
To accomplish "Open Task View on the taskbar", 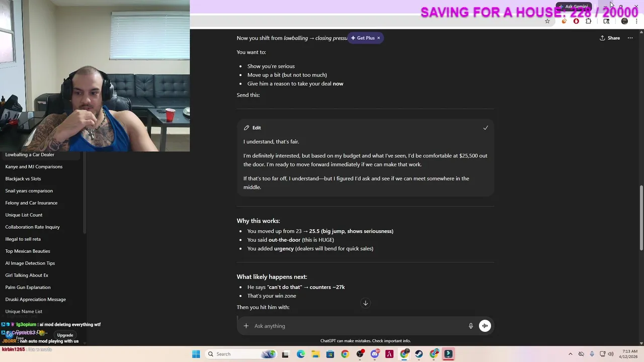I will pyautogui.click(x=286, y=354).
